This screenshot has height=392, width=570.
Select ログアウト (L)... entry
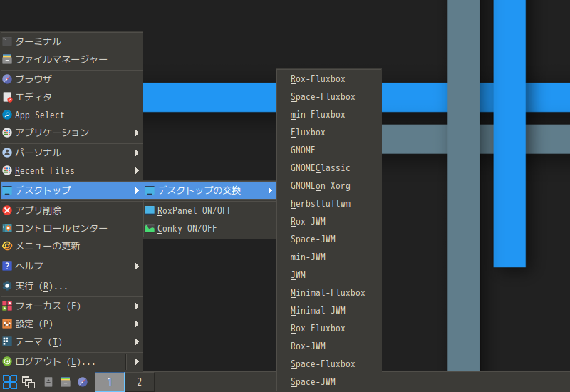point(63,361)
